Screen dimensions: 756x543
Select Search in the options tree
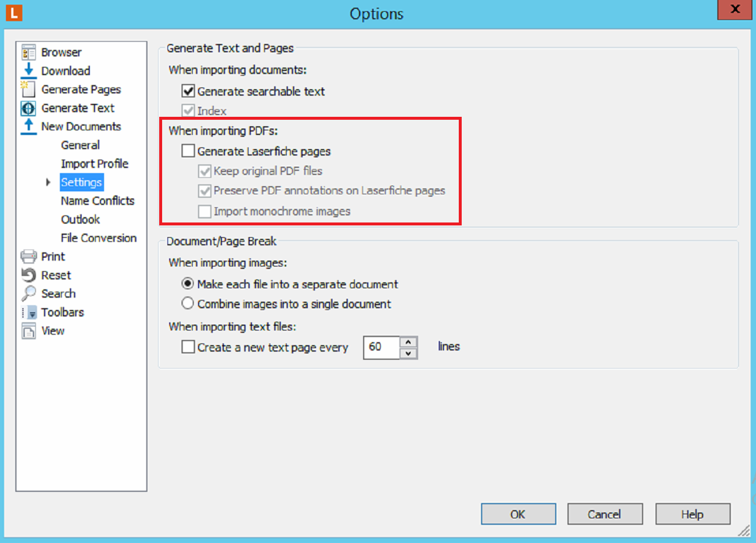(x=59, y=294)
